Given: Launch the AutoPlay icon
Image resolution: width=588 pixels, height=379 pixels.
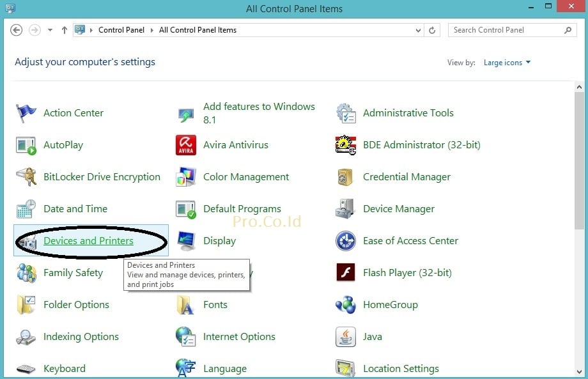Looking at the screenshot, I should (26, 146).
